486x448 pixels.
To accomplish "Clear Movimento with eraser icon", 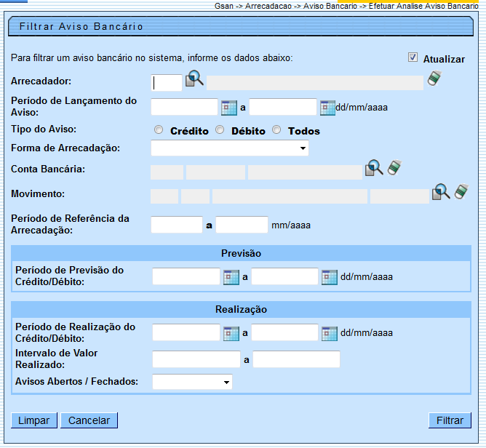I will [x=461, y=192].
